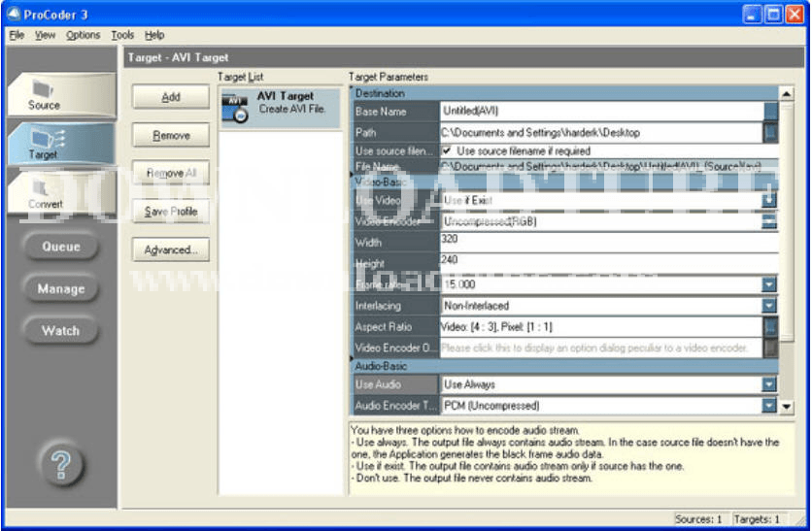Open the Convert panel

61,192
